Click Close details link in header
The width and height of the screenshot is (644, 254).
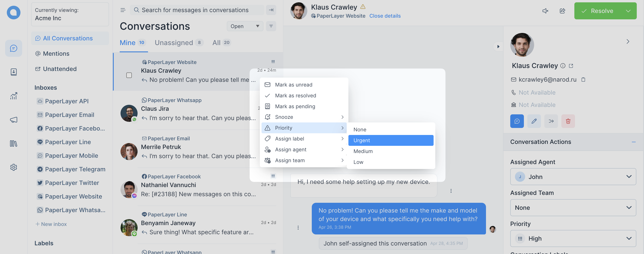click(x=385, y=16)
